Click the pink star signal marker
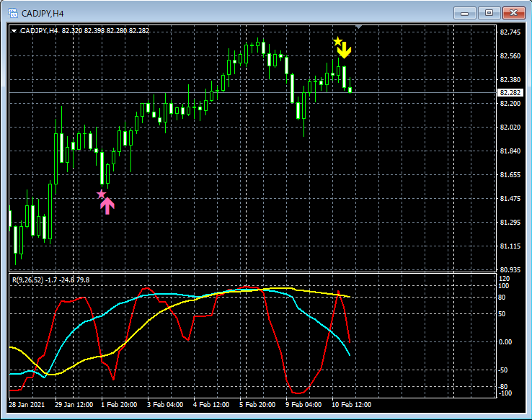Viewport: 532px width, 420px height. point(101,195)
